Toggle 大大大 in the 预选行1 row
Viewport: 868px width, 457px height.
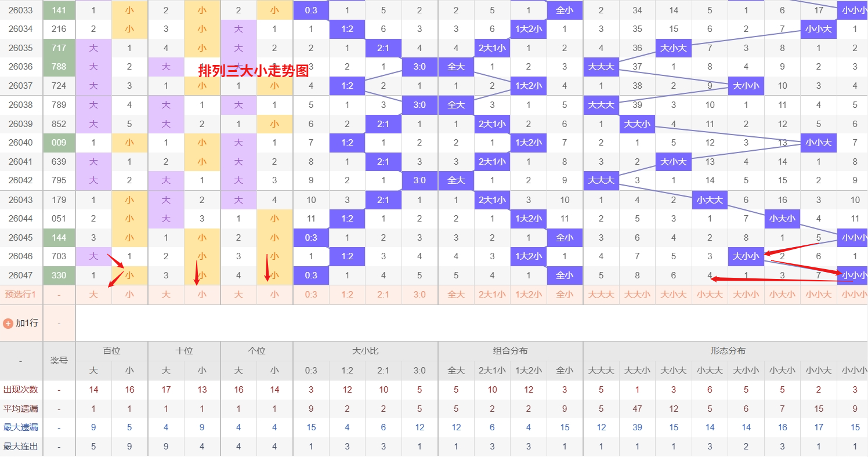tap(601, 295)
